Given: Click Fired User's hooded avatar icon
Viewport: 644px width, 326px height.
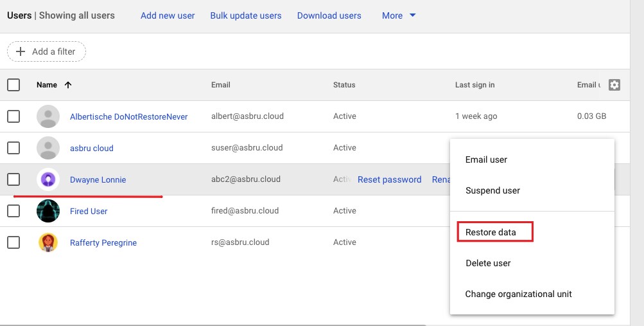Looking at the screenshot, I should 48,211.
